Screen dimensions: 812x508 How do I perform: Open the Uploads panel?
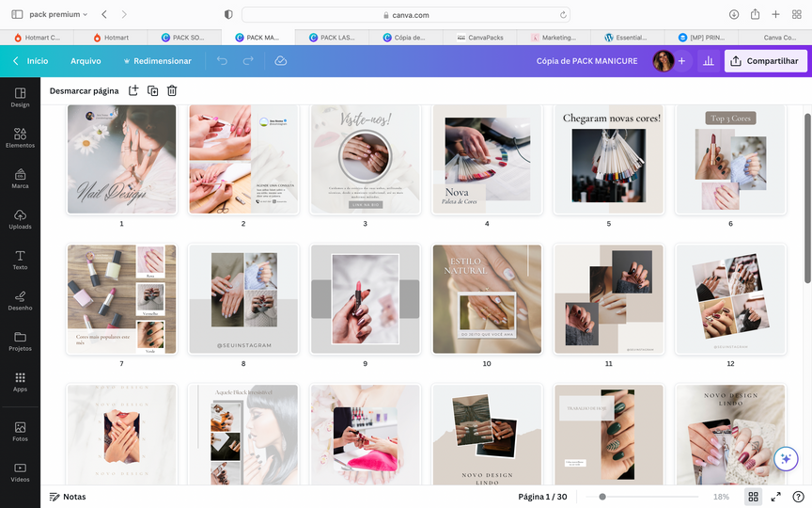[x=20, y=217]
